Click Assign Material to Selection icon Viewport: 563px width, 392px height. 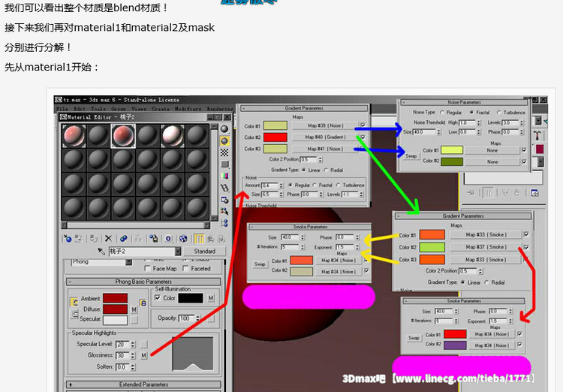[94, 239]
